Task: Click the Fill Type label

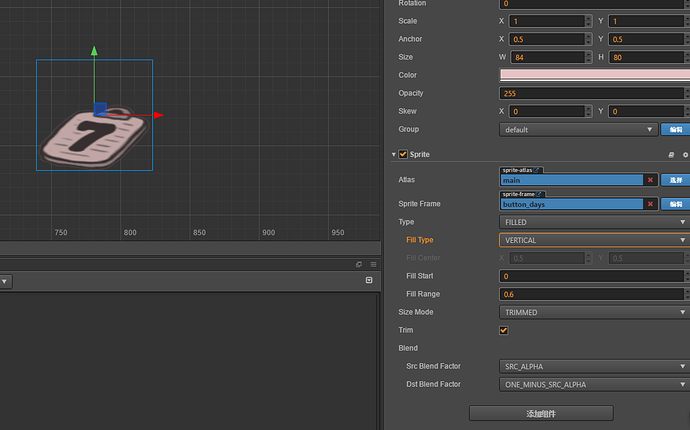Action: 420,240
